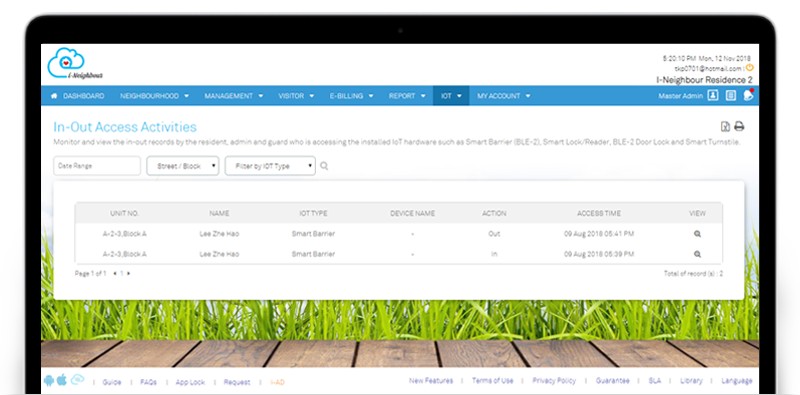Click the Android app icon in footer
Screen dimensions: 800x395
(49, 380)
